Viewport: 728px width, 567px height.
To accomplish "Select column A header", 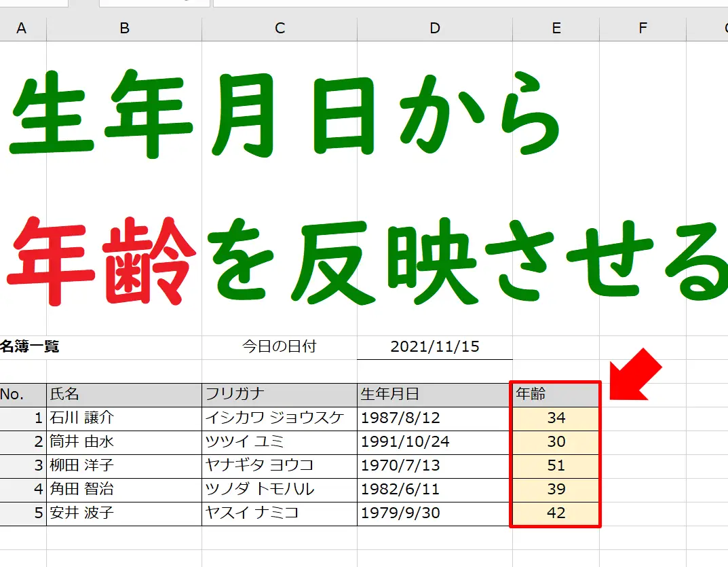I will (x=22, y=28).
